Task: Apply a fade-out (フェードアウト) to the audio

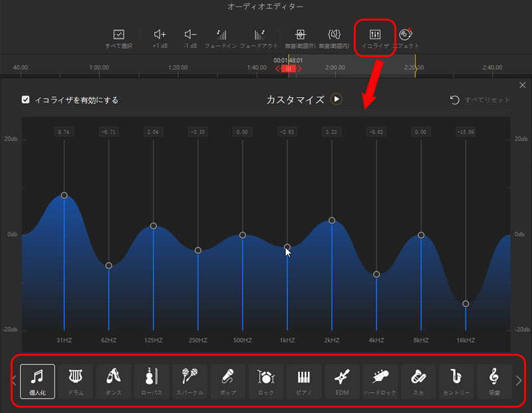Action: (259, 37)
